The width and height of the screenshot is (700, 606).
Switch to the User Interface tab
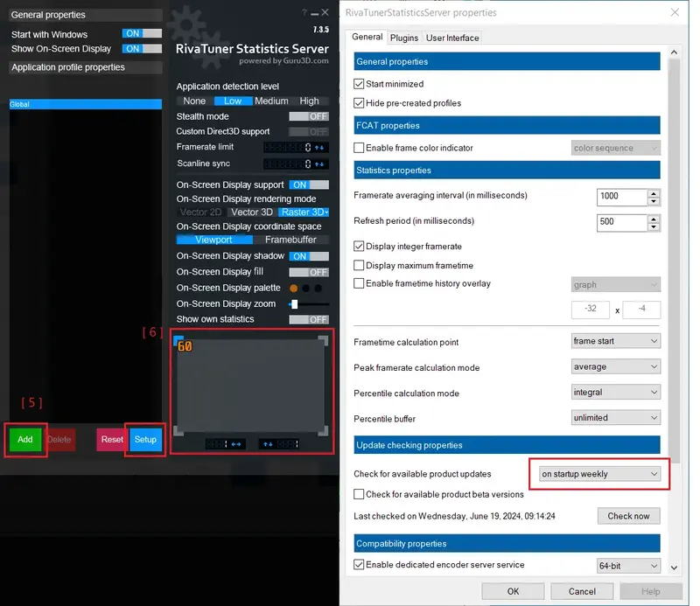452,38
